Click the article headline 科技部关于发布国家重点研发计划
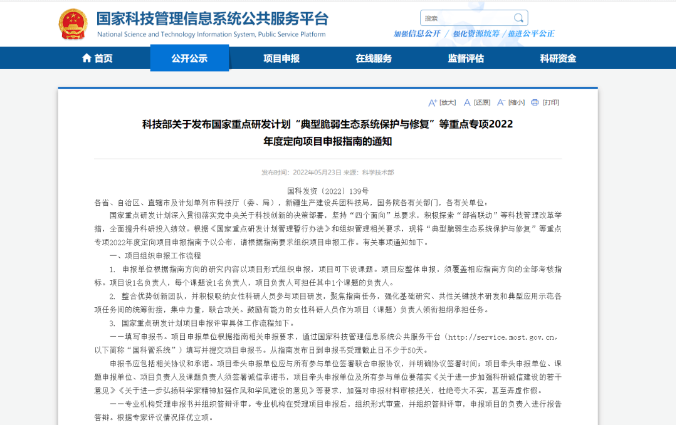Image resolution: width=676 pixels, height=431 pixels. 340,124
